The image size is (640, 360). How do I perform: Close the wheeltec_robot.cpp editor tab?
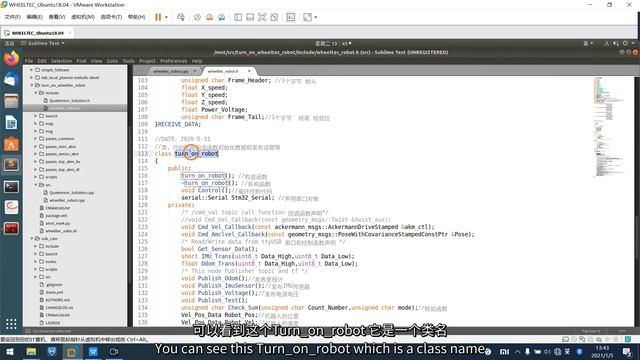click(195, 71)
